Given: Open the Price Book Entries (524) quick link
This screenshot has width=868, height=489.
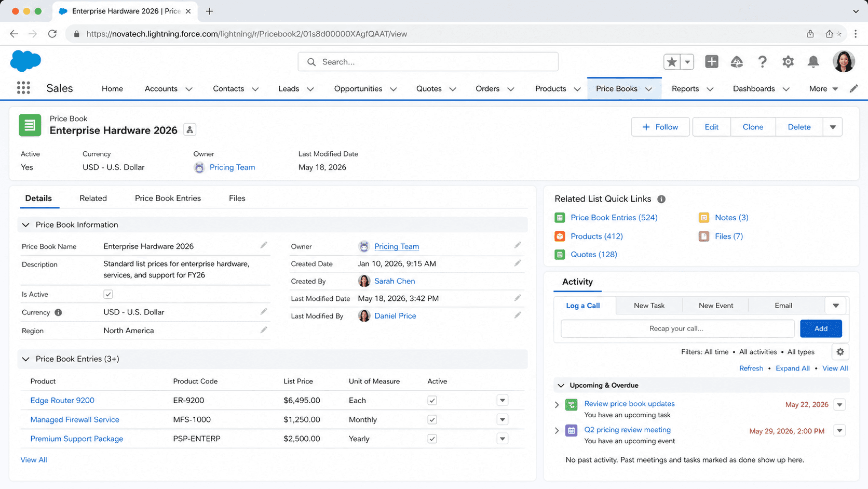Looking at the screenshot, I should point(614,218).
